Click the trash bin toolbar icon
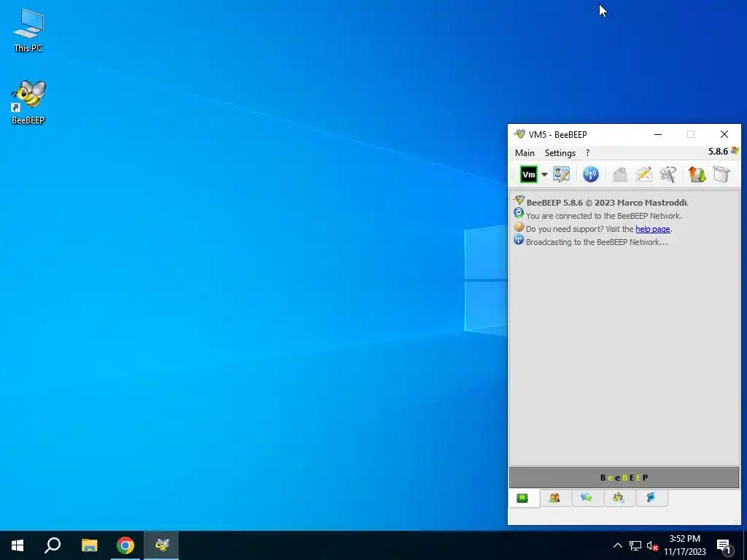The image size is (747, 560). (x=721, y=174)
